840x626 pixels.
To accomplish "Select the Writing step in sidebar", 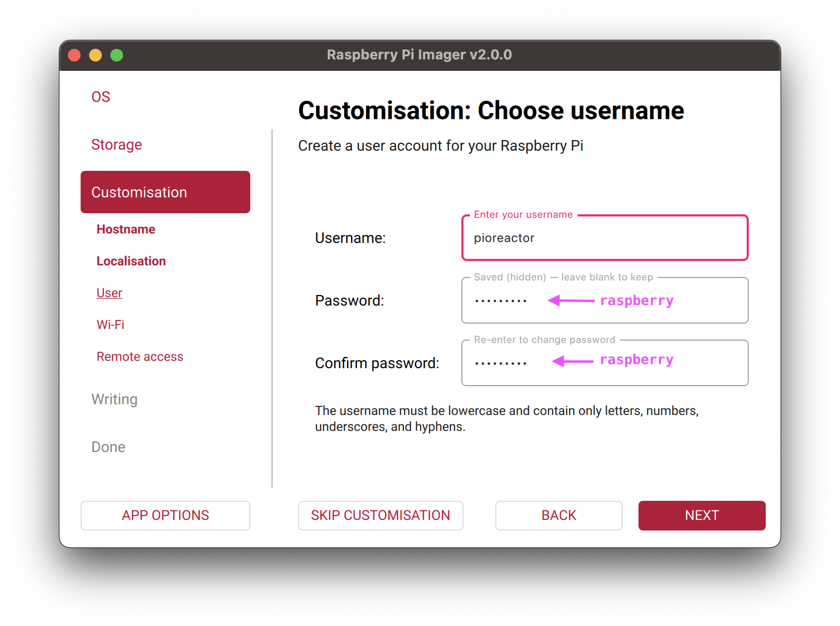I will pos(115,399).
